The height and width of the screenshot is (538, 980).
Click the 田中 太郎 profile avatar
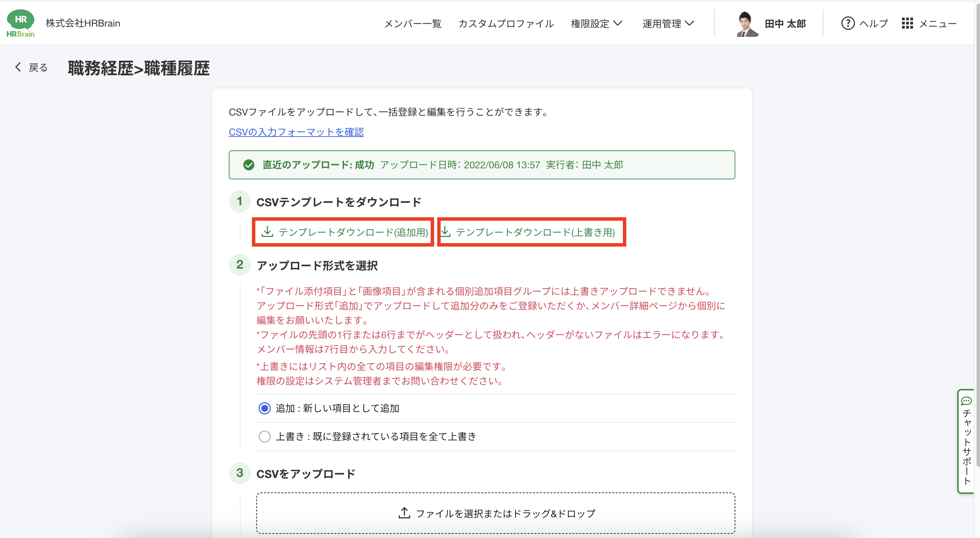pos(746,23)
